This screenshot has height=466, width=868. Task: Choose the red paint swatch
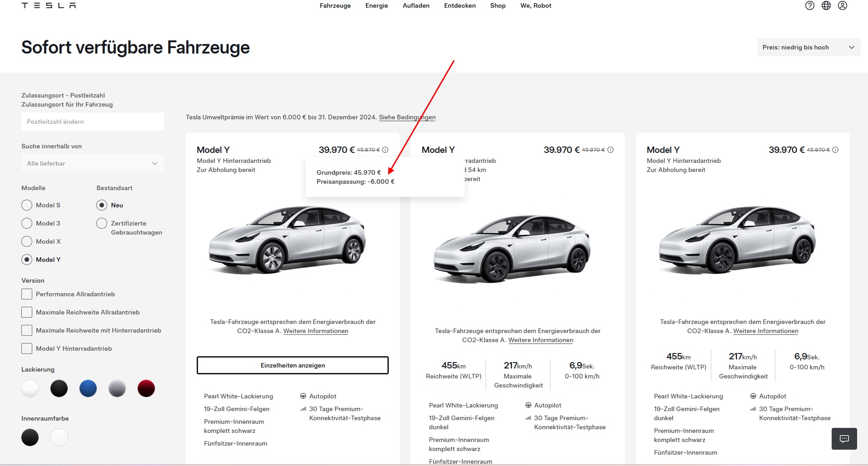(146, 388)
